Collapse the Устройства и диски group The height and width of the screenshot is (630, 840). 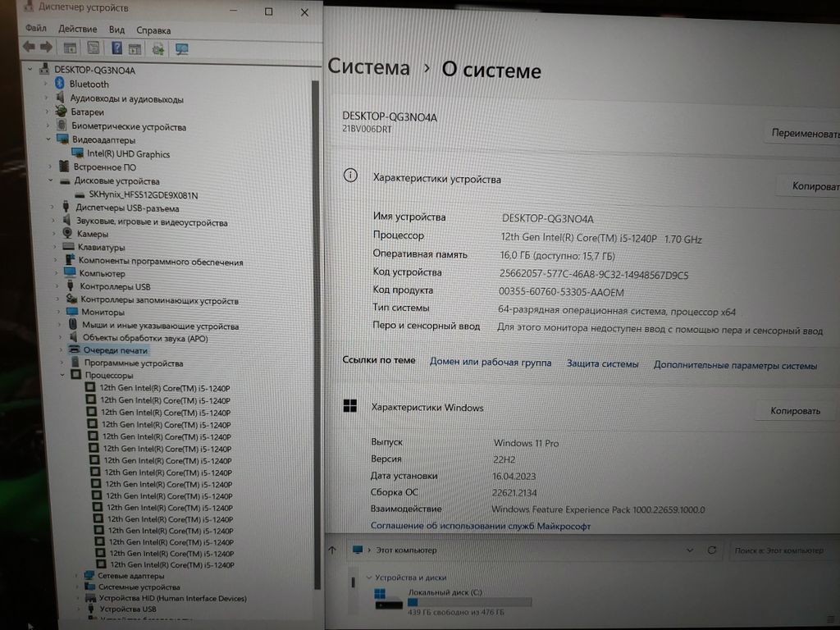click(x=368, y=577)
